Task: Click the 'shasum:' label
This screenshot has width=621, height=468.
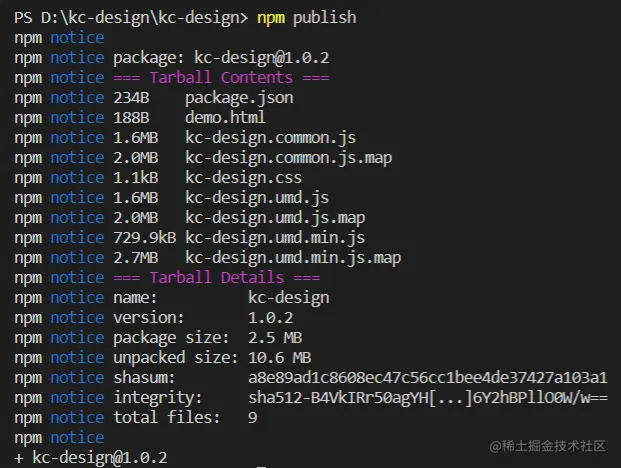Action: coord(144,378)
